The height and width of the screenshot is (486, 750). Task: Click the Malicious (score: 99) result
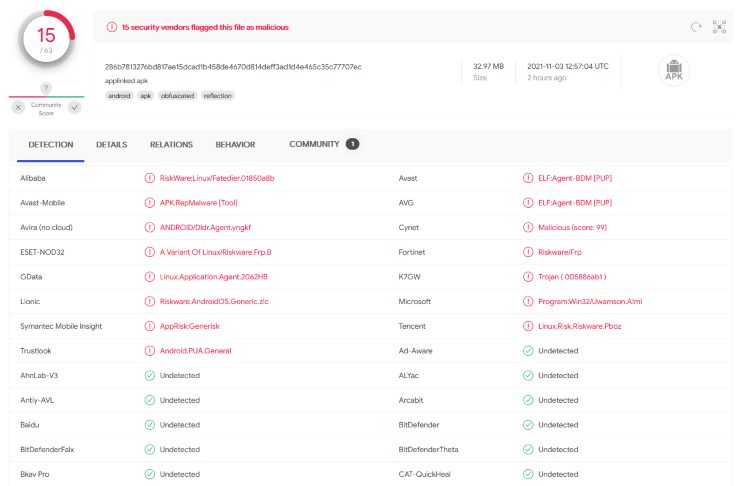[573, 227]
